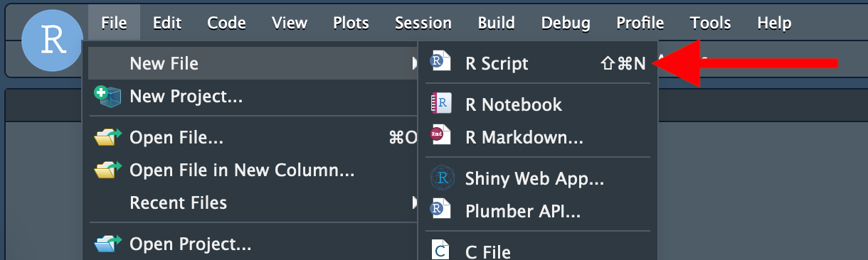Screen dimensions: 868x260
Task: Click the Open Project folder icon
Action: [108, 245]
